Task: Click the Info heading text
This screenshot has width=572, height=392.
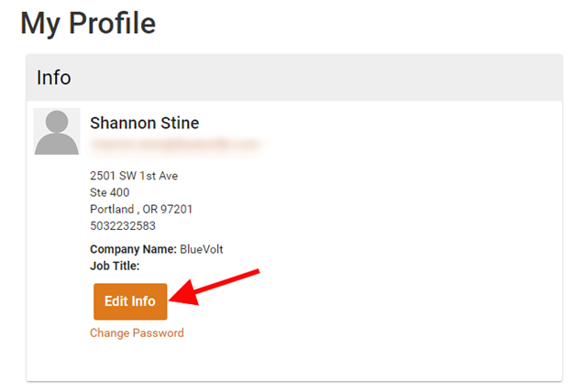Action: (53, 78)
